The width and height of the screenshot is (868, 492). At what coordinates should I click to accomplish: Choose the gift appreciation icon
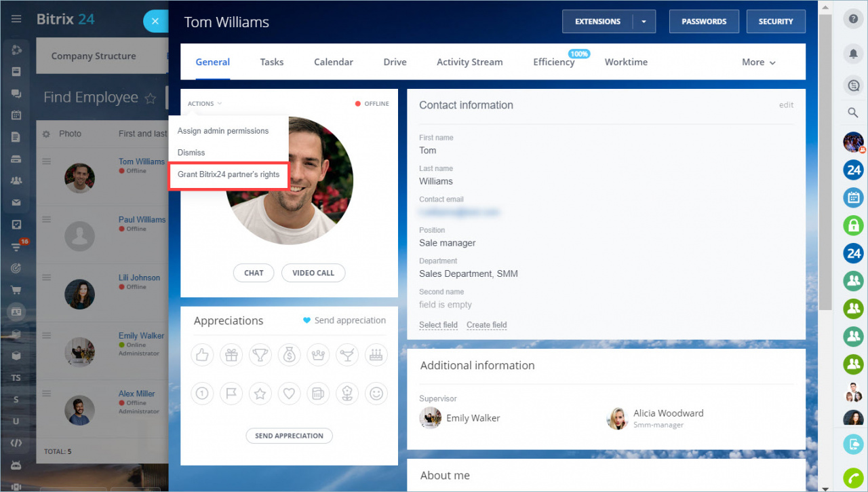231,354
